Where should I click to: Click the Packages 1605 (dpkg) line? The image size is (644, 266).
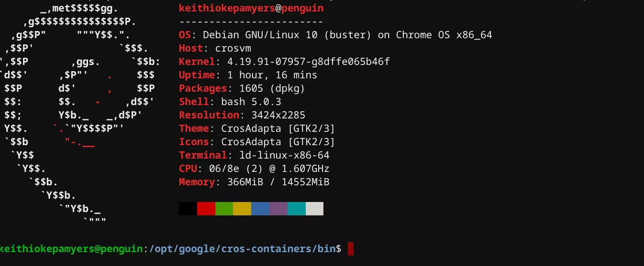[242, 88]
